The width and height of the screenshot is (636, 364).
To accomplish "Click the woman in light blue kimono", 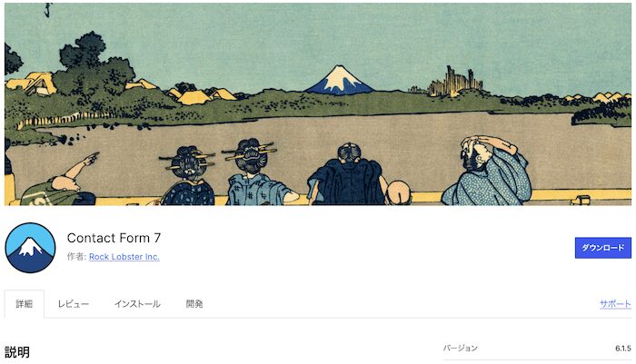I will [254, 173].
